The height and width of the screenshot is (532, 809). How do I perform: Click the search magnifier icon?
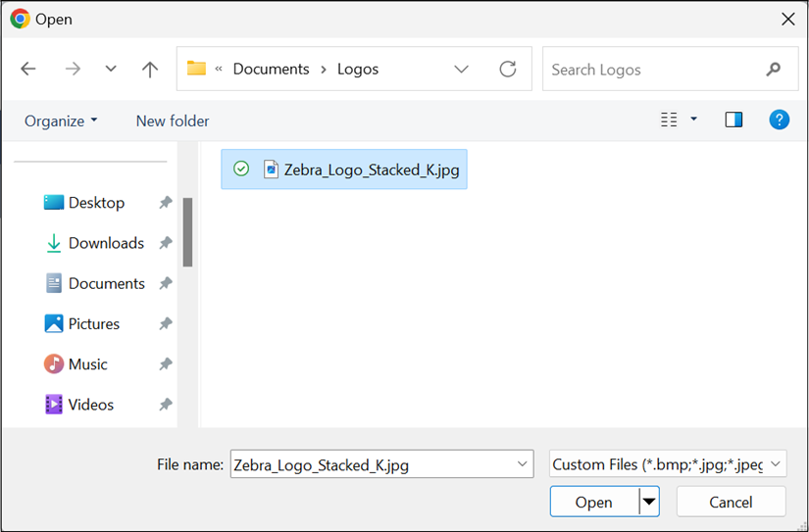pyautogui.click(x=774, y=70)
